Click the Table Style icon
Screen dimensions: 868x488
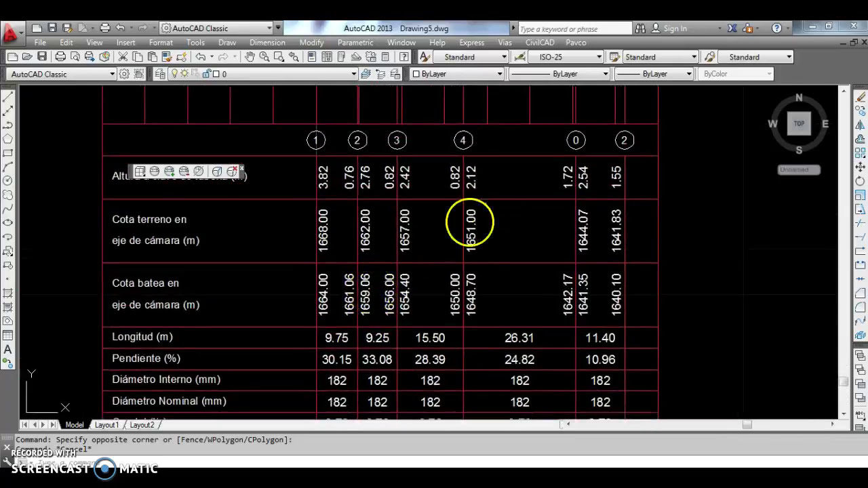614,57
